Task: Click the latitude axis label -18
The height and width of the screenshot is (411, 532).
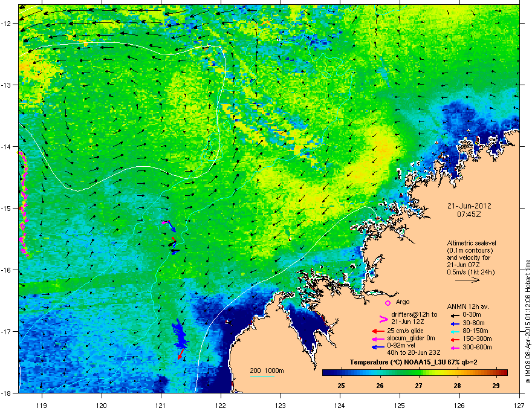Action: pos(7,393)
